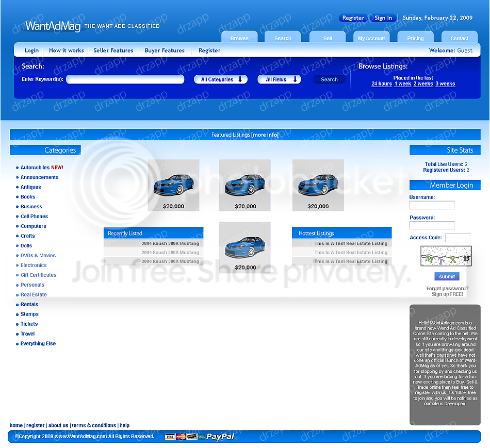Open the Electronics category
This screenshot has width=490, height=448.
point(34,265)
